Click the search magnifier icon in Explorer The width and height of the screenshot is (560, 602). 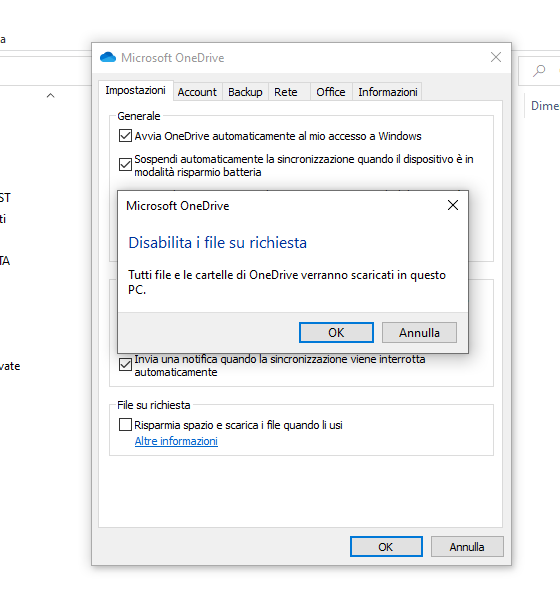pyautogui.click(x=539, y=71)
